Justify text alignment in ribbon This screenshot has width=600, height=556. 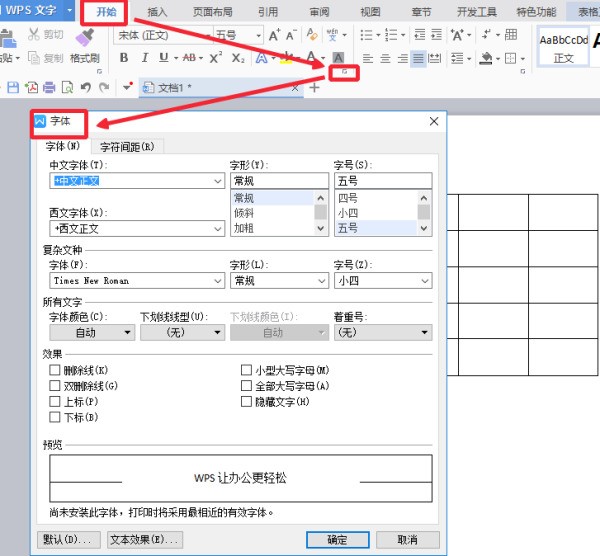(x=418, y=59)
